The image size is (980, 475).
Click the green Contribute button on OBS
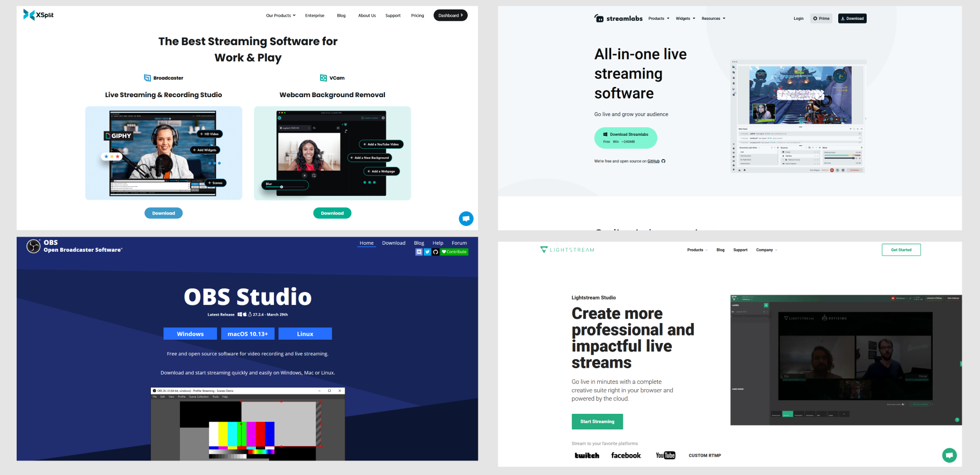pos(454,252)
